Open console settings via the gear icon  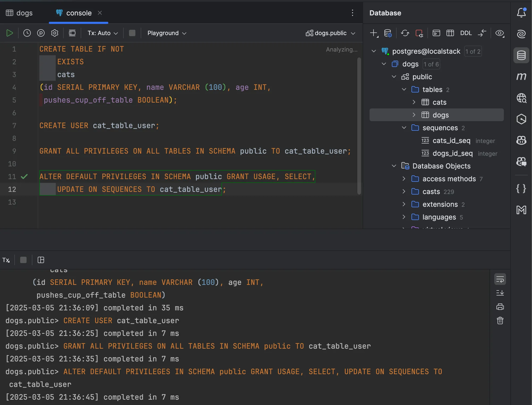54,33
